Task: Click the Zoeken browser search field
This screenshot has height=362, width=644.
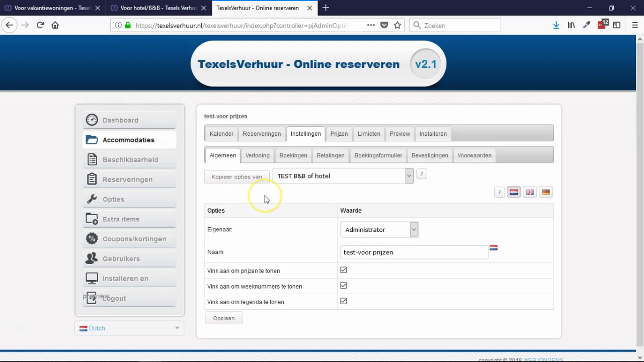Action: pos(455,25)
